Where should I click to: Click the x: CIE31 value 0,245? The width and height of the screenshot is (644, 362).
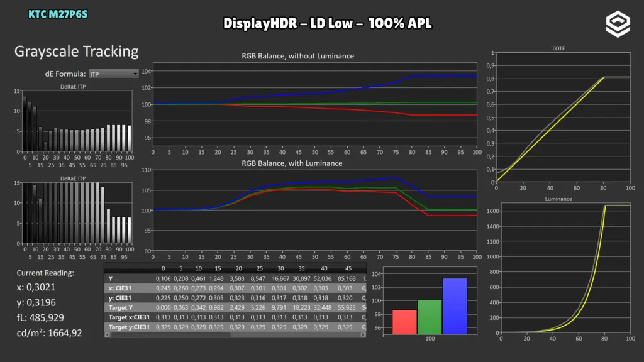coord(163,288)
